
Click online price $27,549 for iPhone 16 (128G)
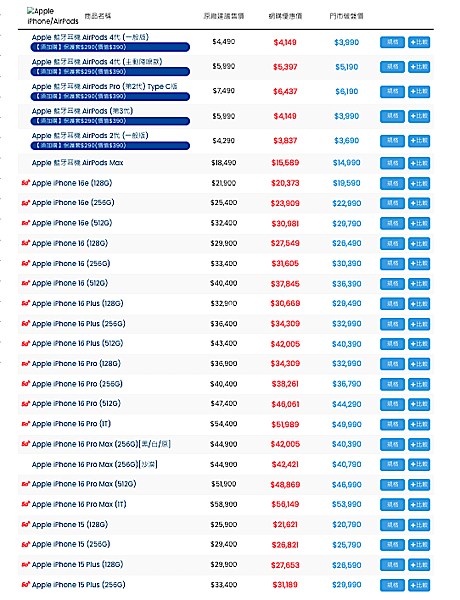pyautogui.click(x=285, y=243)
